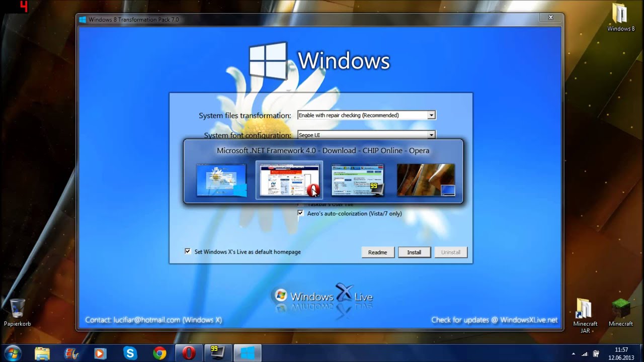Close the Windows 8 Transformation Pack window
This screenshot has height=362, width=644.
550,18
